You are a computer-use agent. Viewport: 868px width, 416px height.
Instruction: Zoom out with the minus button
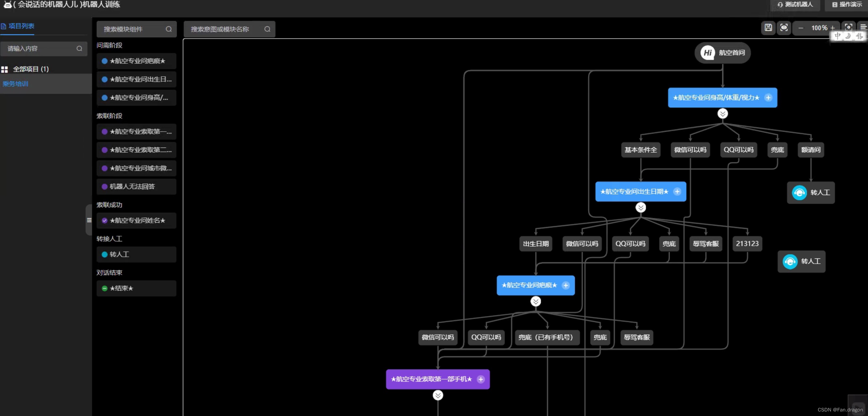point(801,28)
